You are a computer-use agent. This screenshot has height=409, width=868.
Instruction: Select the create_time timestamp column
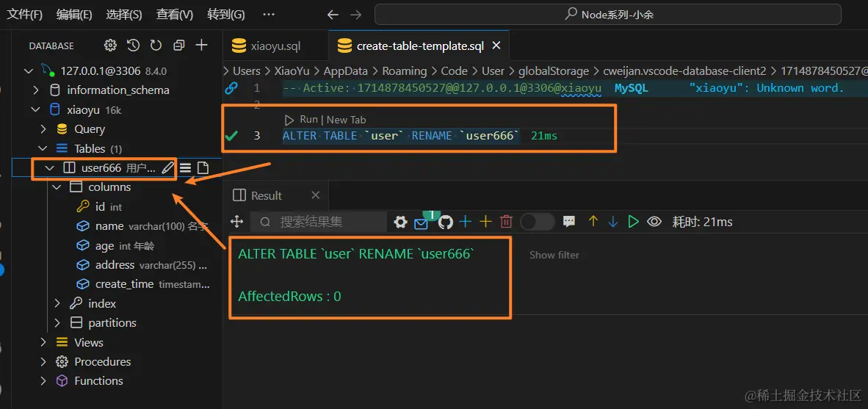coord(142,284)
